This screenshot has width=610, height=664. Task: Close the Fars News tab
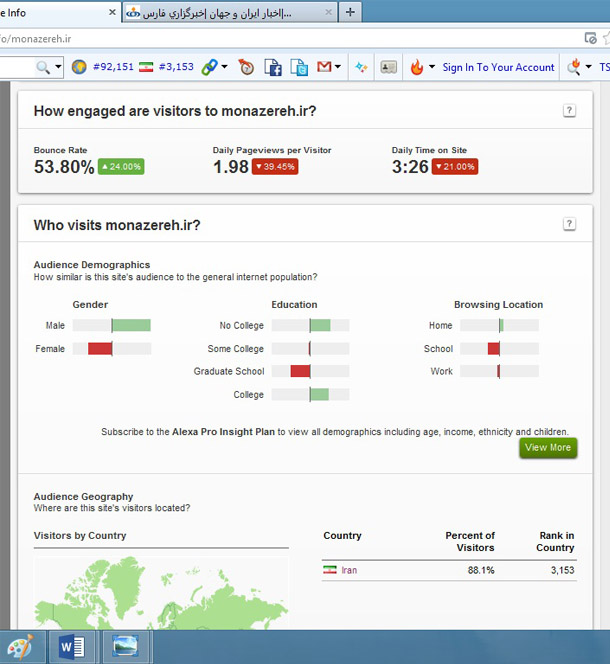pyautogui.click(x=328, y=12)
